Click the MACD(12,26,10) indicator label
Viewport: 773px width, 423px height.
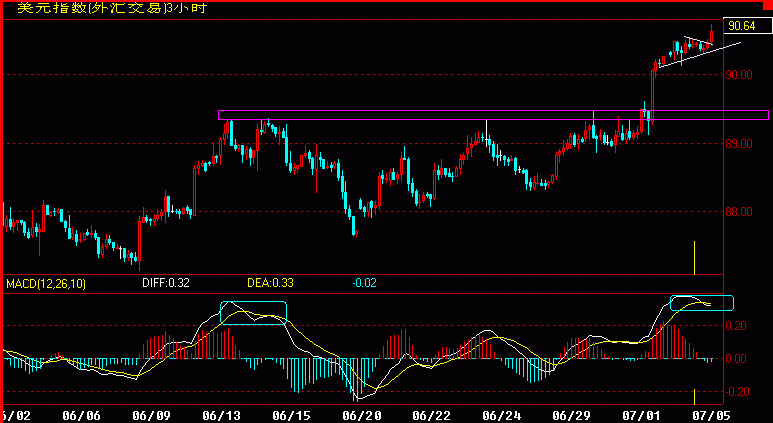coord(46,283)
